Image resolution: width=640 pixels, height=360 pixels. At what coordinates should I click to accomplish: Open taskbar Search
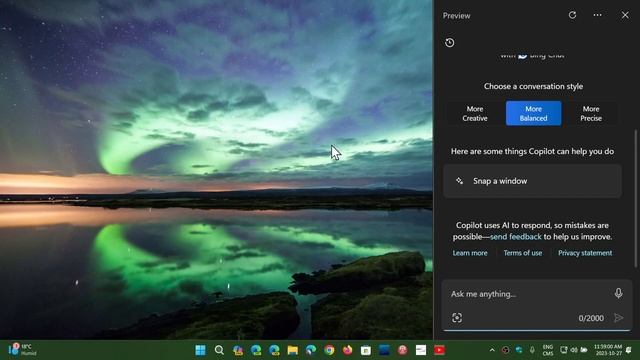tap(219, 350)
